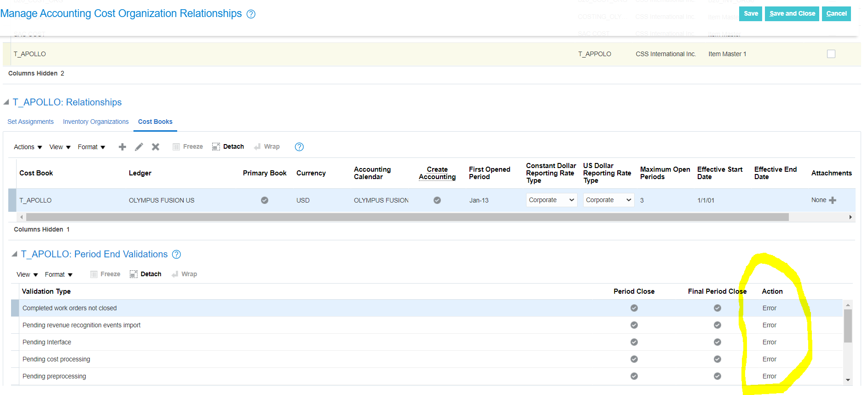The width and height of the screenshot is (868, 395).
Task: Click Freeze in the Cost Books toolbar
Action: (x=188, y=147)
